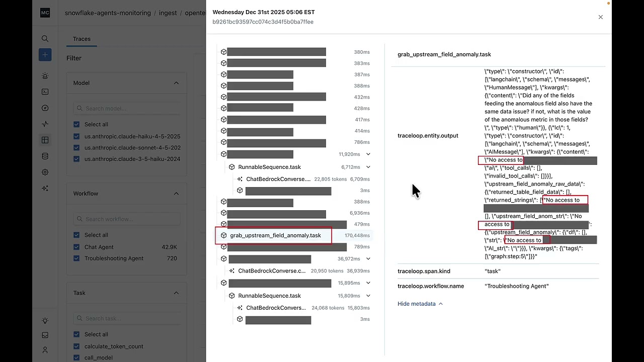This screenshot has height=362, width=644.
Task: Collapse the RunnableSequence.task 15,809ms chevron
Action: tap(368, 296)
